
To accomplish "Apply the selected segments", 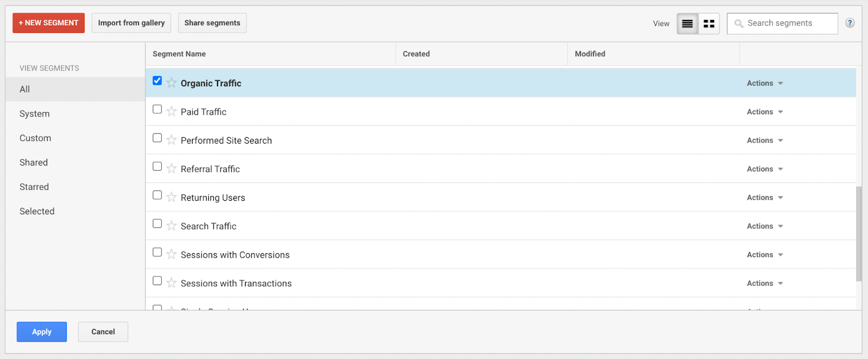I will point(42,332).
